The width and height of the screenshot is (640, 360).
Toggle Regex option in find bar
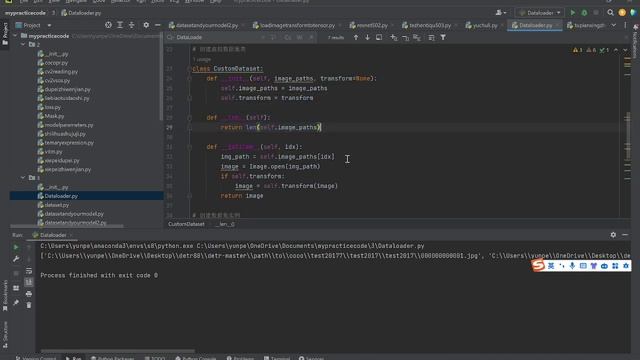[311, 38]
